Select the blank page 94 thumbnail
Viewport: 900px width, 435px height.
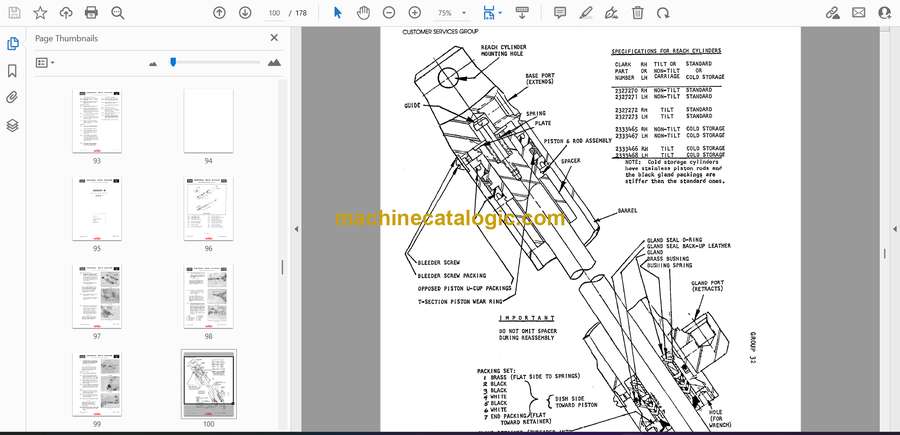pyautogui.click(x=208, y=121)
